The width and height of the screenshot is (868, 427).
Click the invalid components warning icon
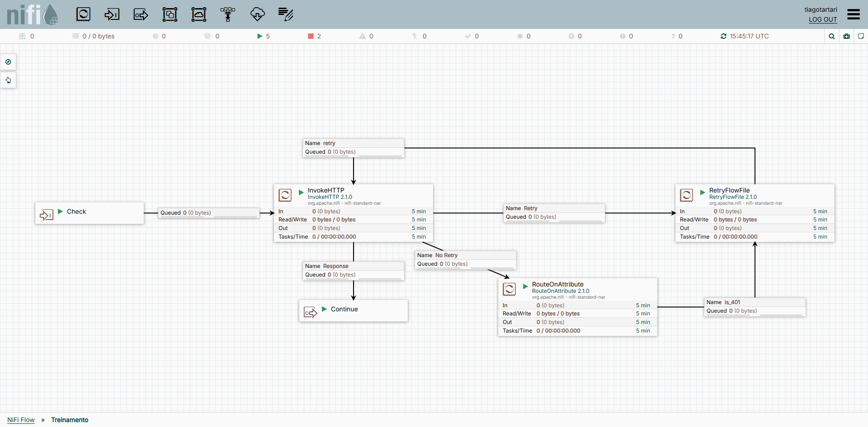pos(362,36)
